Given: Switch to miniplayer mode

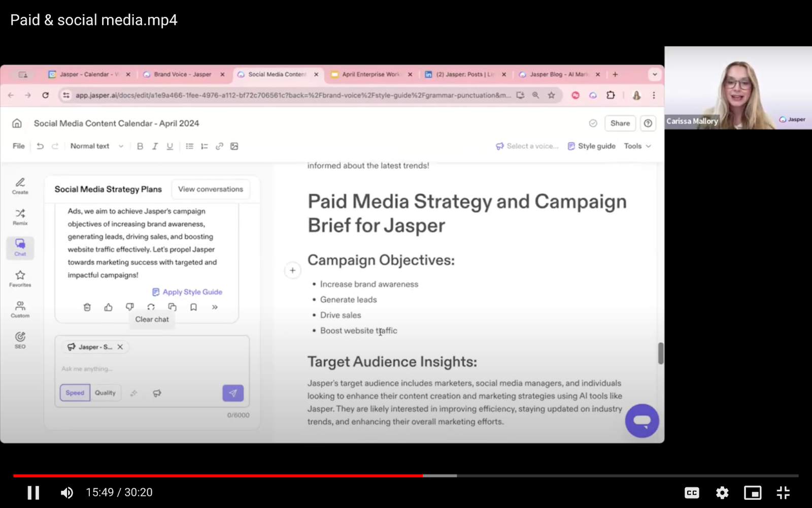Looking at the screenshot, I should tap(753, 492).
